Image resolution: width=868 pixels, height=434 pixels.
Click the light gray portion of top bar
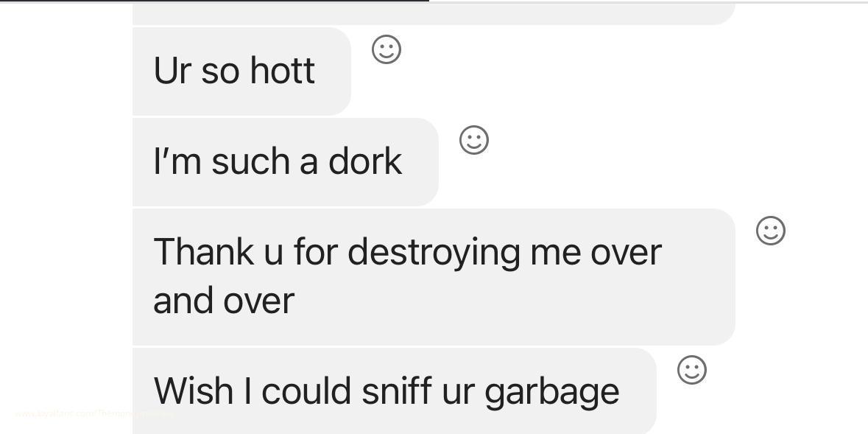point(648,1)
